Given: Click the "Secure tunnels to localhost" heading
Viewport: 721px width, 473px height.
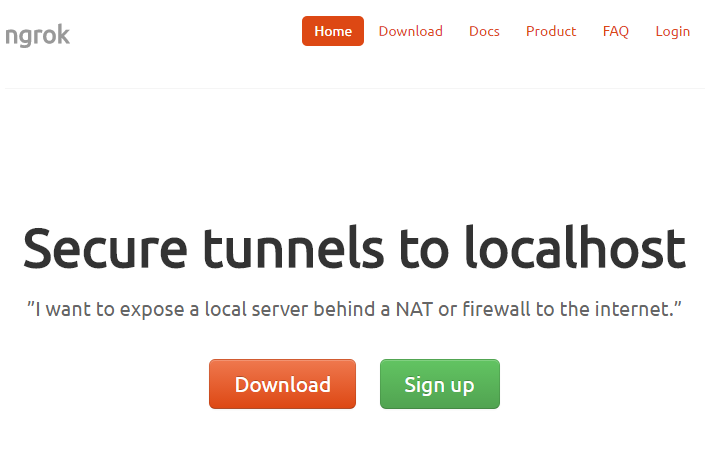Looking at the screenshot, I should 354,248.
